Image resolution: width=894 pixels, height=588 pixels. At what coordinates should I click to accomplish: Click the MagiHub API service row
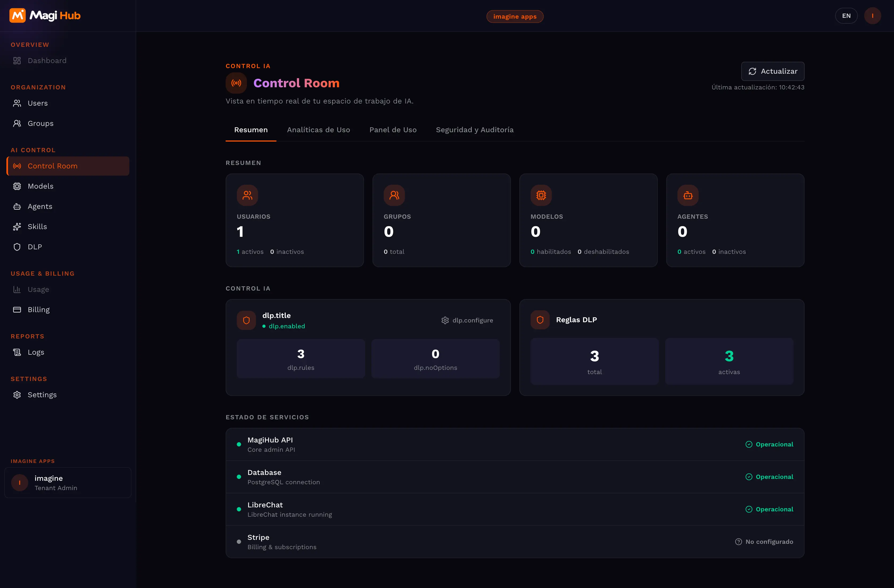515,445
